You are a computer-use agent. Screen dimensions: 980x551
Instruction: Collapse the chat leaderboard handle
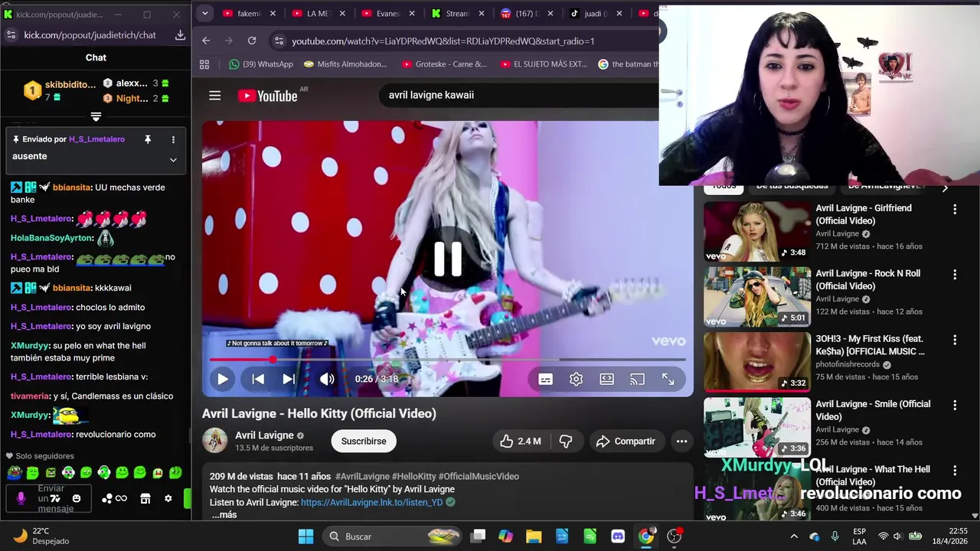coord(96,116)
